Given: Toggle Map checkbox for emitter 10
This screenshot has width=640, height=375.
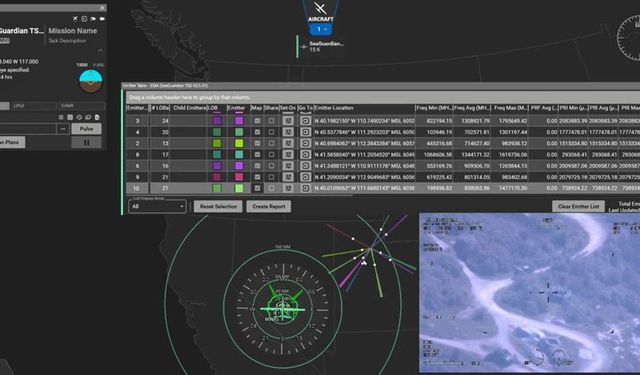Looking at the screenshot, I should (x=257, y=188).
